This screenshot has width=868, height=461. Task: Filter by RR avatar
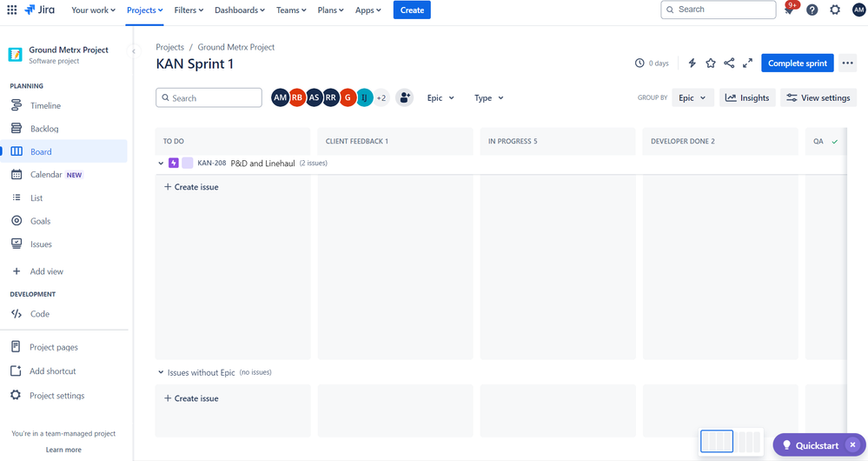[x=330, y=97]
